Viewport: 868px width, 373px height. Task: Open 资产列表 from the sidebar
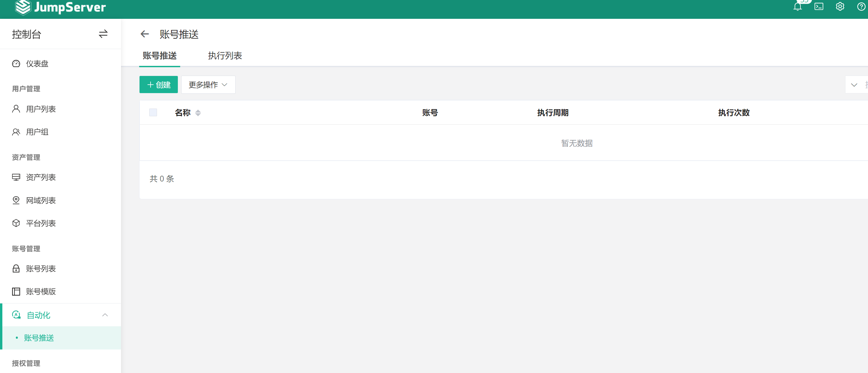(x=41, y=177)
